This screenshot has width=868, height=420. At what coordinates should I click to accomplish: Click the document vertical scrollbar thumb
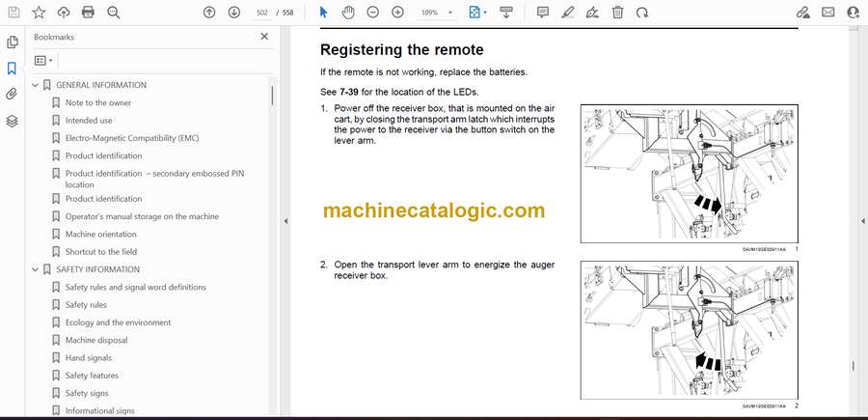tap(854, 366)
